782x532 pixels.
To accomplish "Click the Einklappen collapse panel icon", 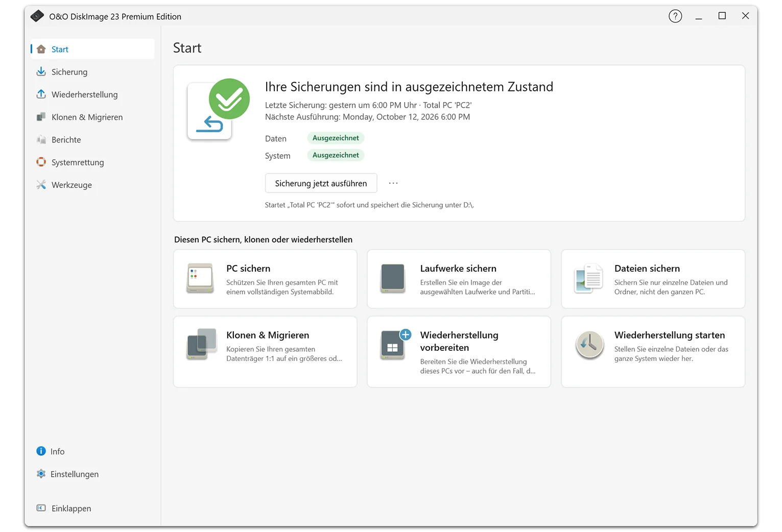I will coord(41,508).
